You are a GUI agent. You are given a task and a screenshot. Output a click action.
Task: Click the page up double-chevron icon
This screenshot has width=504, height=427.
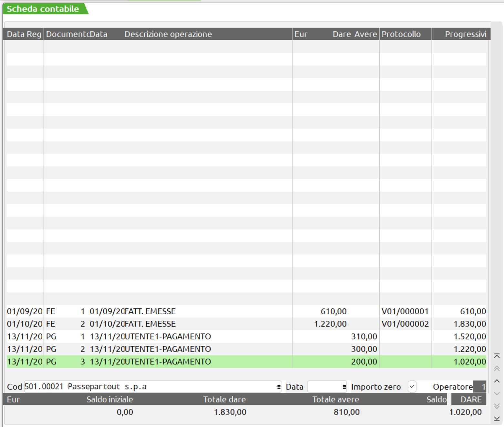(x=497, y=369)
